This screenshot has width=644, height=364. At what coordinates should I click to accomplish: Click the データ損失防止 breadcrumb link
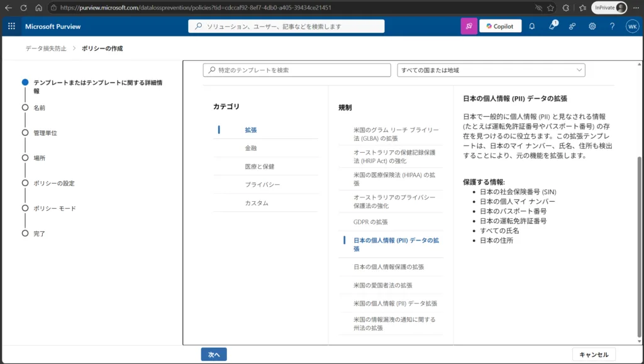(46, 48)
